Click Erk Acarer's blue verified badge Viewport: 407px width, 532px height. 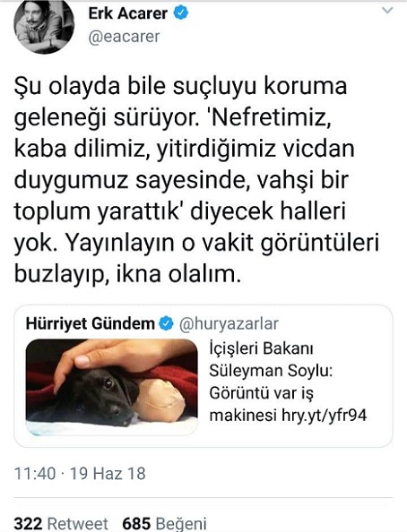click(181, 13)
